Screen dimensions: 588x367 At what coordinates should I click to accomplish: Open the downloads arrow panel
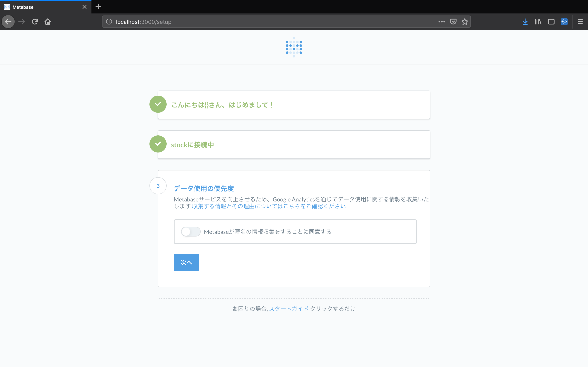tap(525, 22)
